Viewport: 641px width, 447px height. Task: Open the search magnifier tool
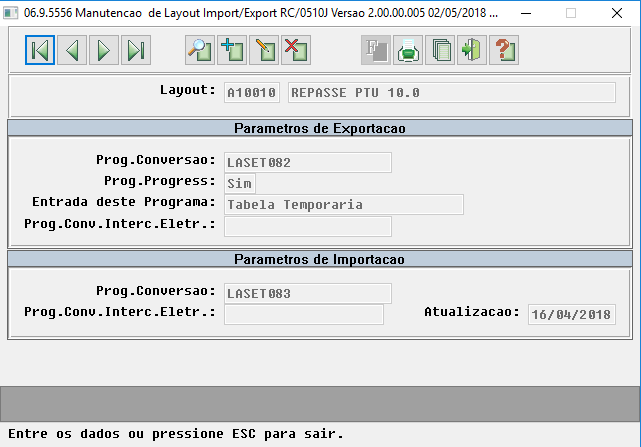pos(199,50)
